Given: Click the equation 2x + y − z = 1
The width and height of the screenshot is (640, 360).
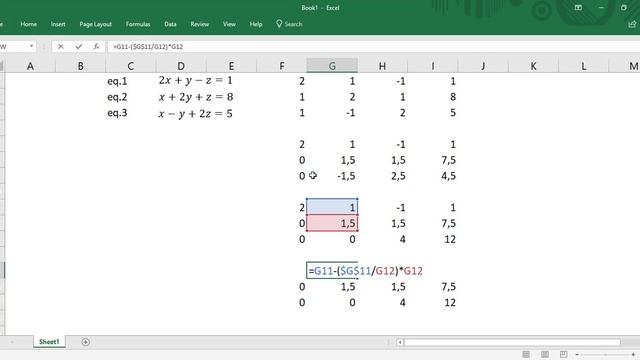Looking at the screenshot, I should [x=196, y=80].
